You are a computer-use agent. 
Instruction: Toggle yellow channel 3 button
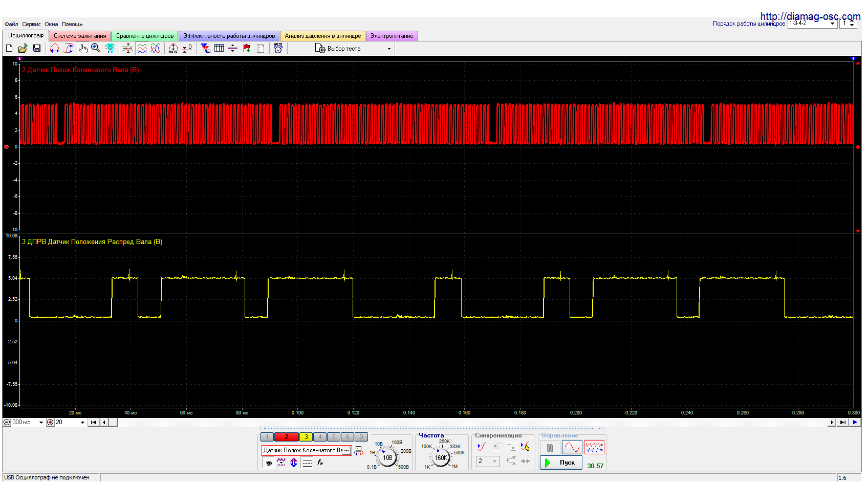pyautogui.click(x=306, y=437)
